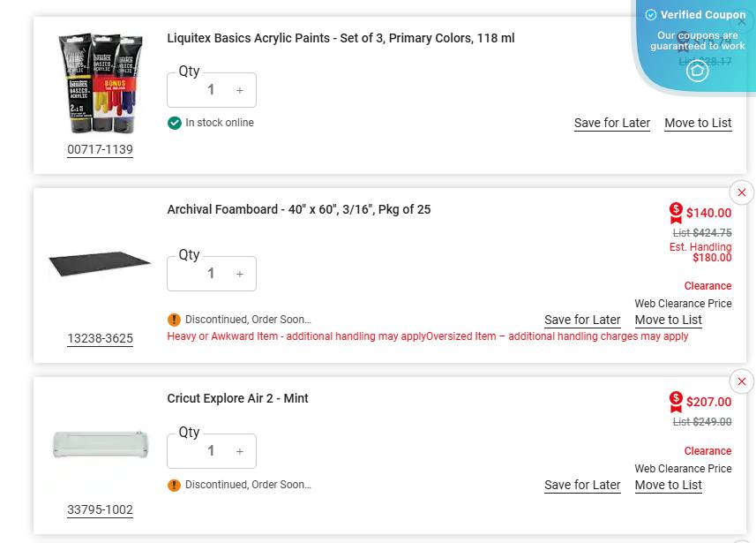Increase quantity of Archival Foamboard
Viewport: 756px width, 543px height.
click(x=239, y=274)
